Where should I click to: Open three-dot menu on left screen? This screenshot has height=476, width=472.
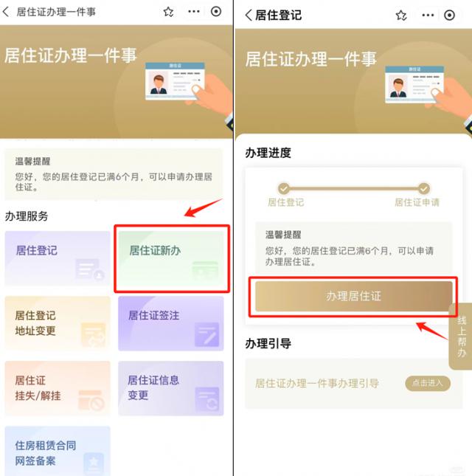(194, 12)
